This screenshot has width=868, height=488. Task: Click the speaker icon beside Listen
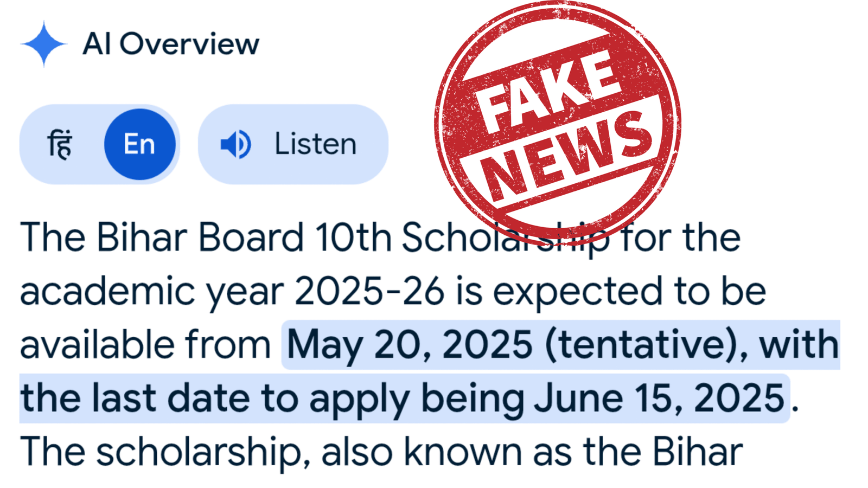[235, 144]
